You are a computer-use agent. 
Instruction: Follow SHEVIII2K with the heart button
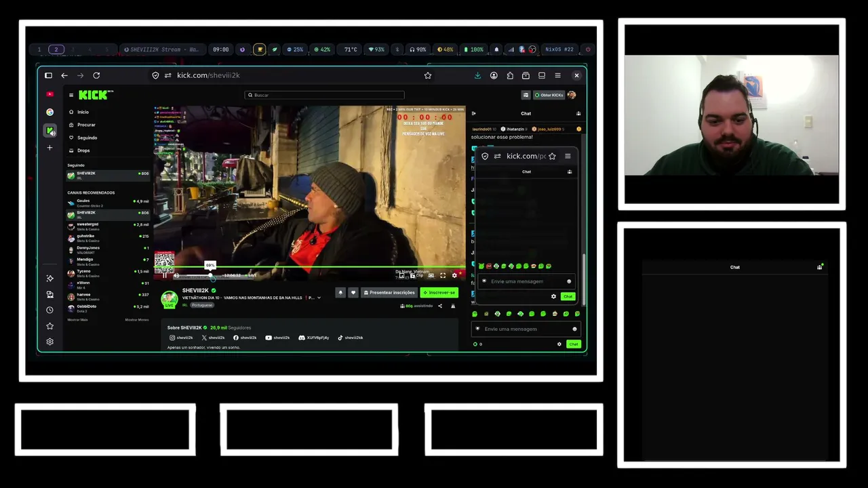pos(353,293)
